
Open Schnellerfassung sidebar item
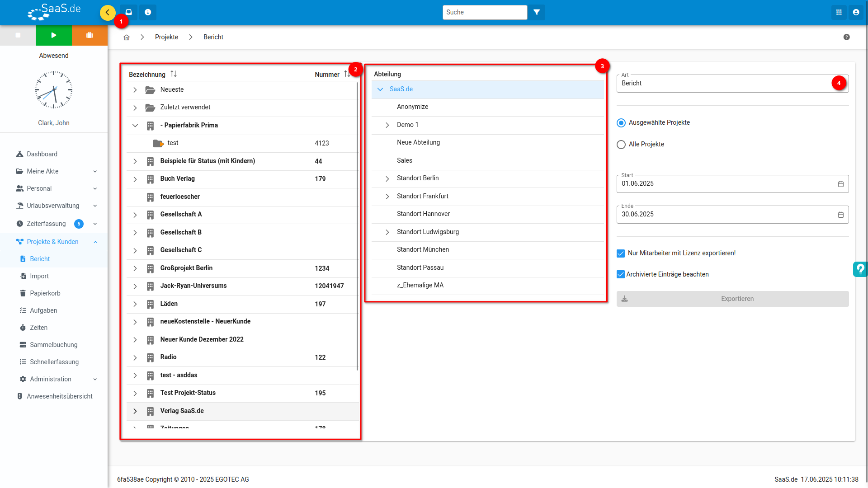[54, 362]
